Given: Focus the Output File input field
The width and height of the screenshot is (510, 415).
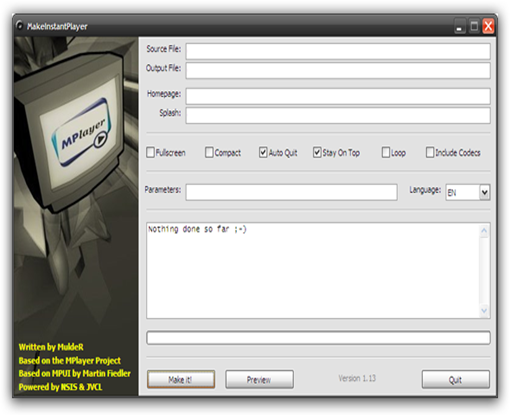Looking at the screenshot, I should pos(338,71).
